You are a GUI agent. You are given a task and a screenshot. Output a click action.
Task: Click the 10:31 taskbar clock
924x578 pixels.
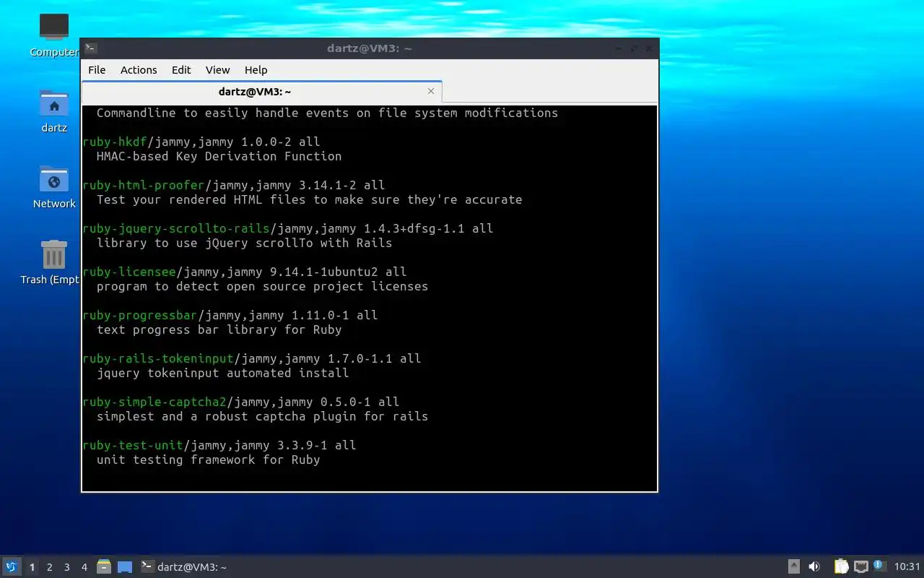pyautogui.click(x=907, y=567)
